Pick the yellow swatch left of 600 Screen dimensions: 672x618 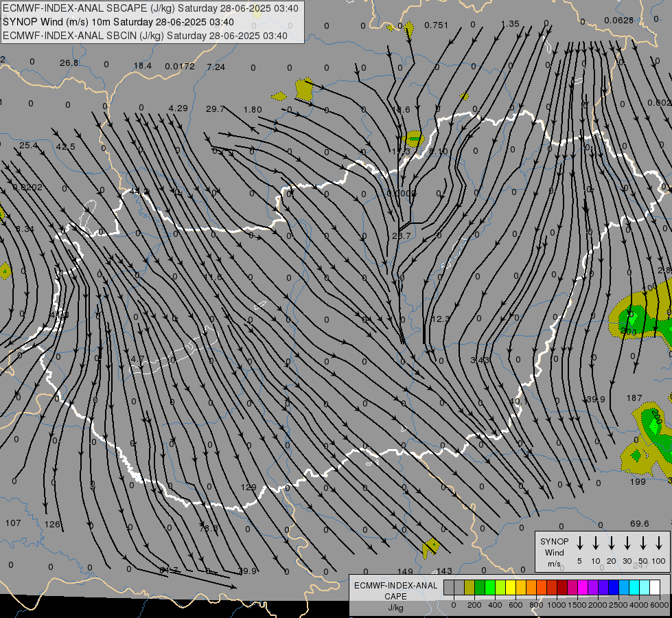[x=511, y=587]
